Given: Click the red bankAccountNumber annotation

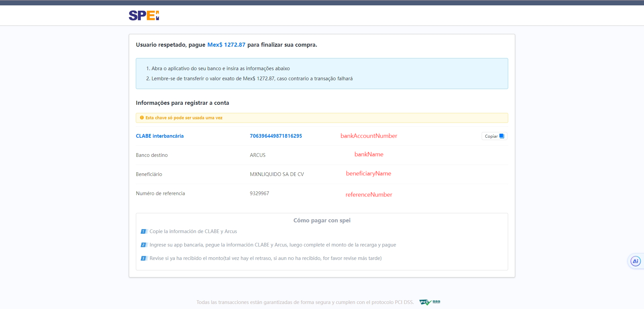Looking at the screenshot, I should click(x=369, y=136).
